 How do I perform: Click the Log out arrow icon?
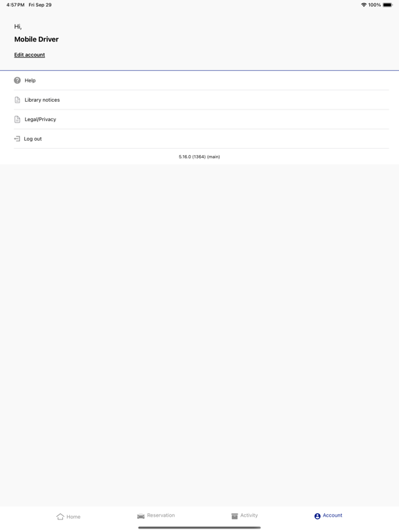click(17, 139)
